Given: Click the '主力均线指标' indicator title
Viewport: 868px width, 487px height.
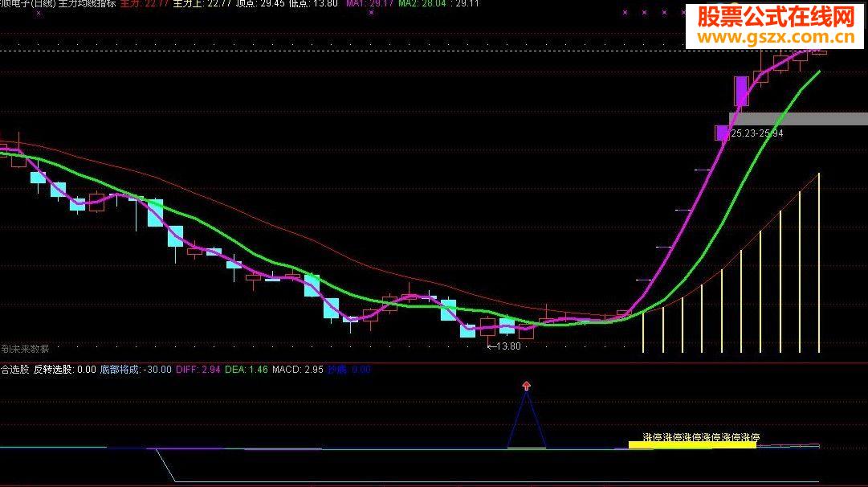Looking at the screenshot, I should tap(87, 3).
